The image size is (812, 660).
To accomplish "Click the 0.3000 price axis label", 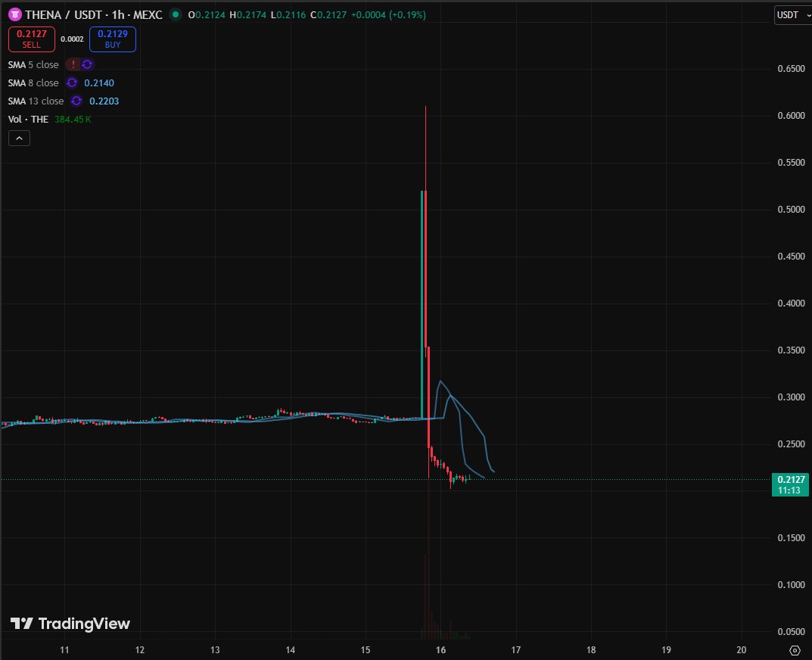I will [792, 397].
